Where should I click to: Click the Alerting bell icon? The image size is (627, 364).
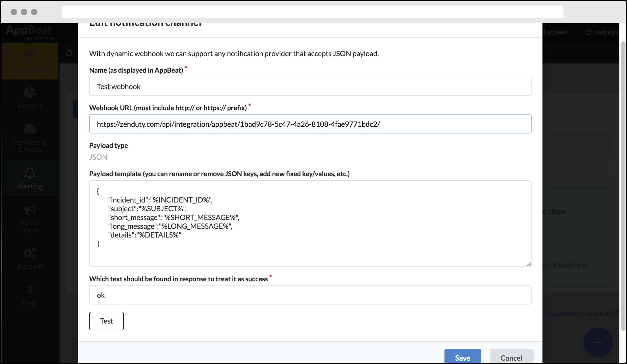click(30, 173)
